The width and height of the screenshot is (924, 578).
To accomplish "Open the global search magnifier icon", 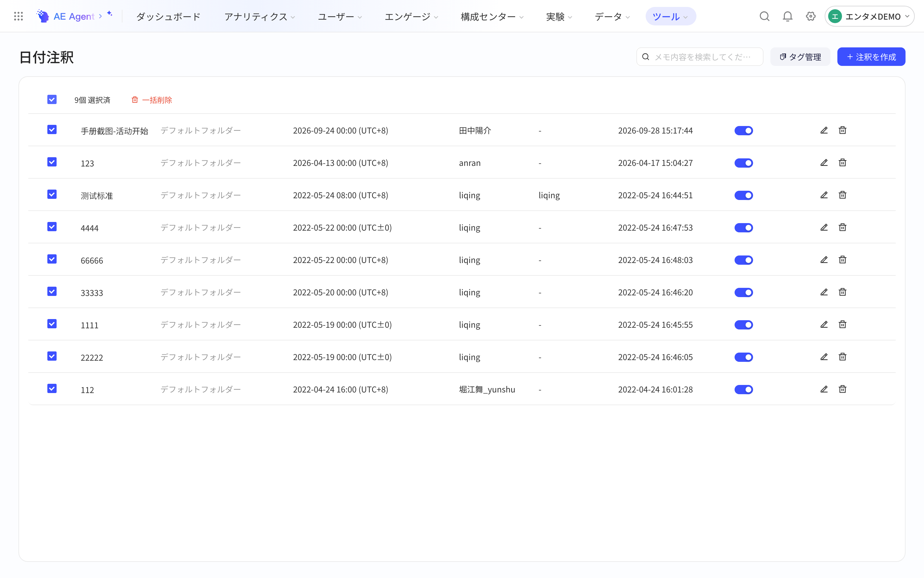I will (x=764, y=16).
